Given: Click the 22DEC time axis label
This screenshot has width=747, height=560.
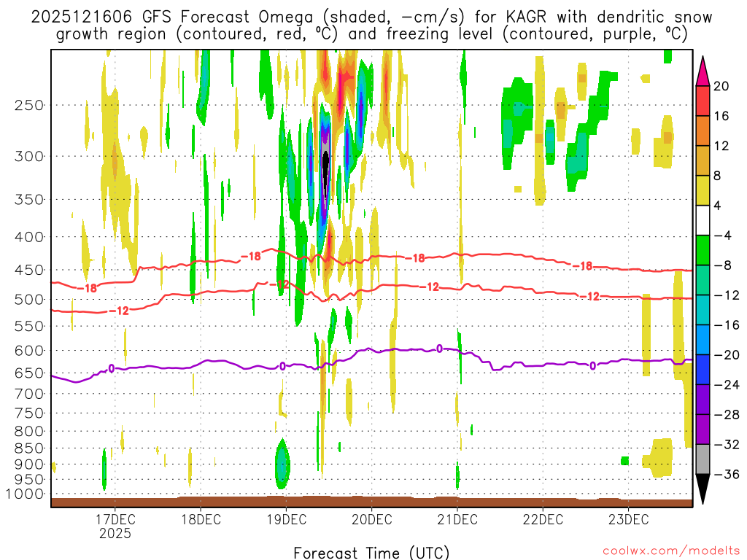Looking at the screenshot, I should pos(543,519).
